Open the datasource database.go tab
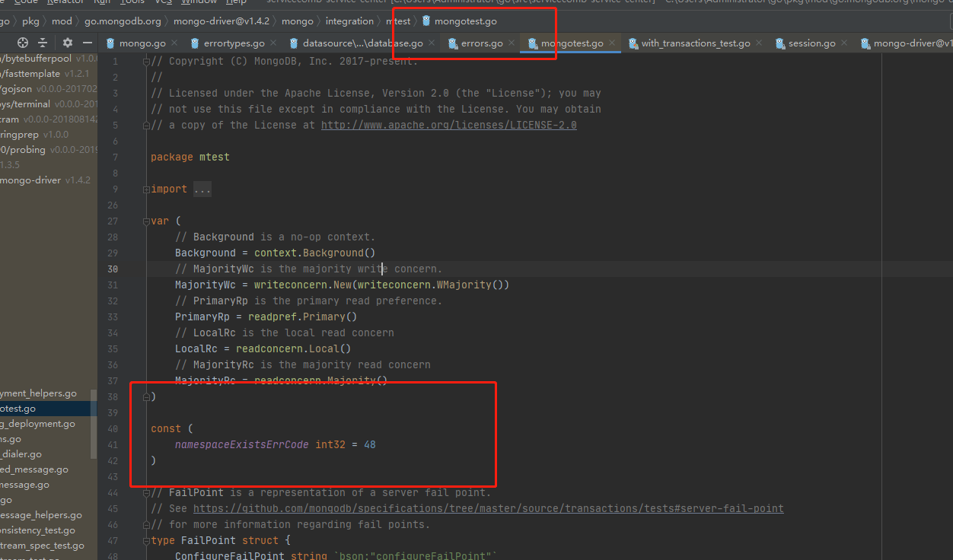 (x=362, y=43)
